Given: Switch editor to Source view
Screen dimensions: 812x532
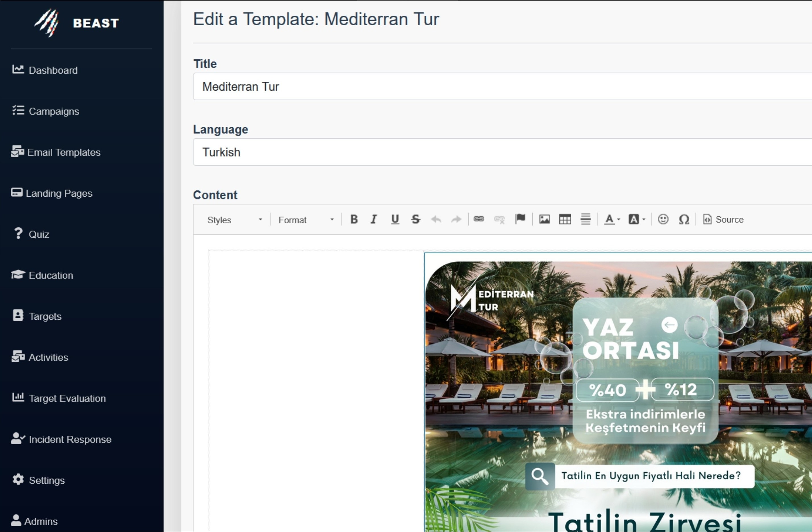Looking at the screenshot, I should [x=723, y=219].
